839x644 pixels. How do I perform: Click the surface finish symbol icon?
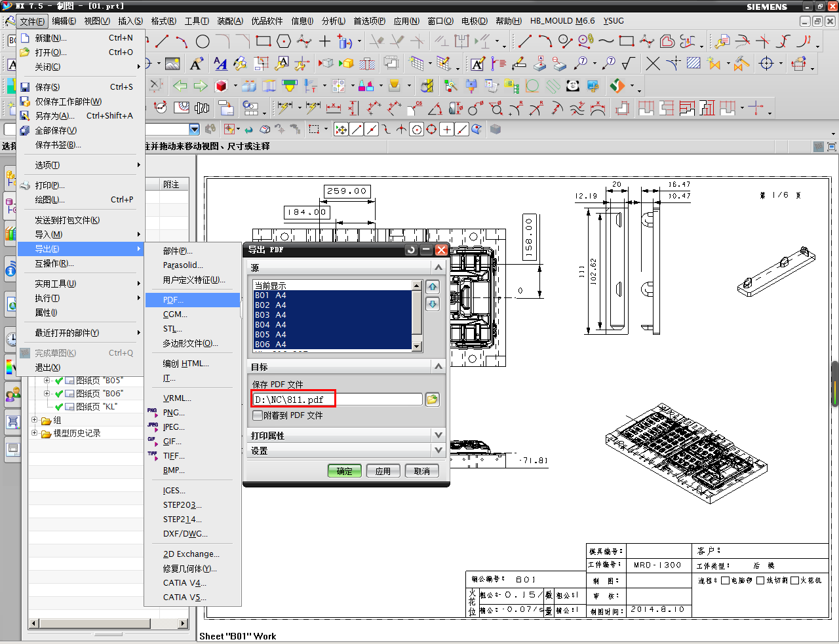coord(629,64)
